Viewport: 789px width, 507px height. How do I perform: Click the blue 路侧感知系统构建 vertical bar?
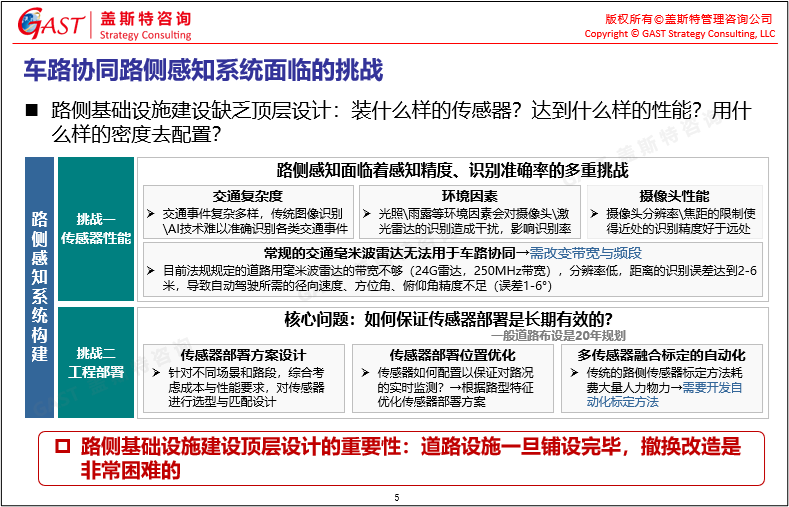tap(39, 286)
